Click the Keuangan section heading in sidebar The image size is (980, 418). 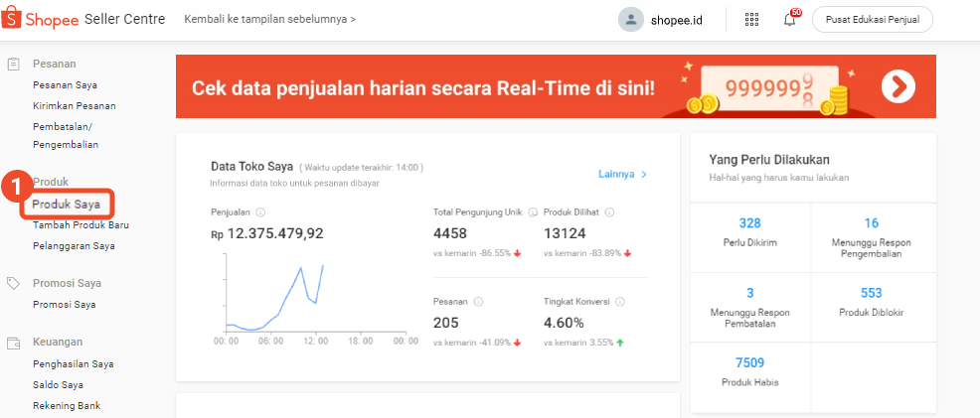pyautogui.click(x=58, y=342)
